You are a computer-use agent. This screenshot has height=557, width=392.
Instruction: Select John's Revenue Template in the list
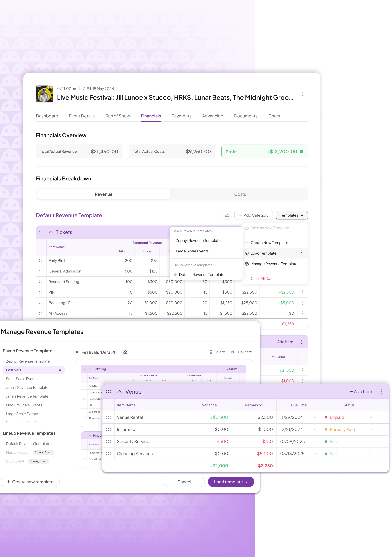click(x=27, y=387)
